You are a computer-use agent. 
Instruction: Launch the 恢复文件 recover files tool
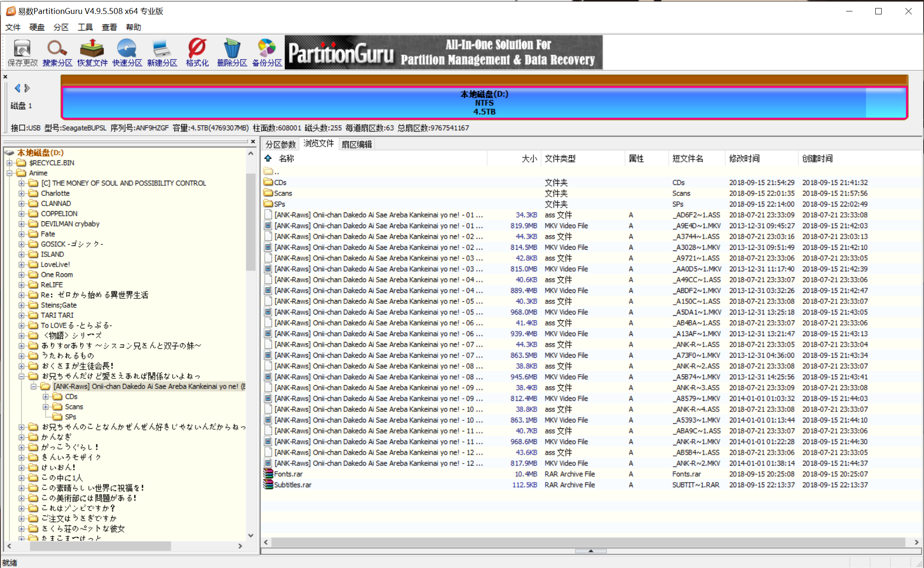coord(92,52)
